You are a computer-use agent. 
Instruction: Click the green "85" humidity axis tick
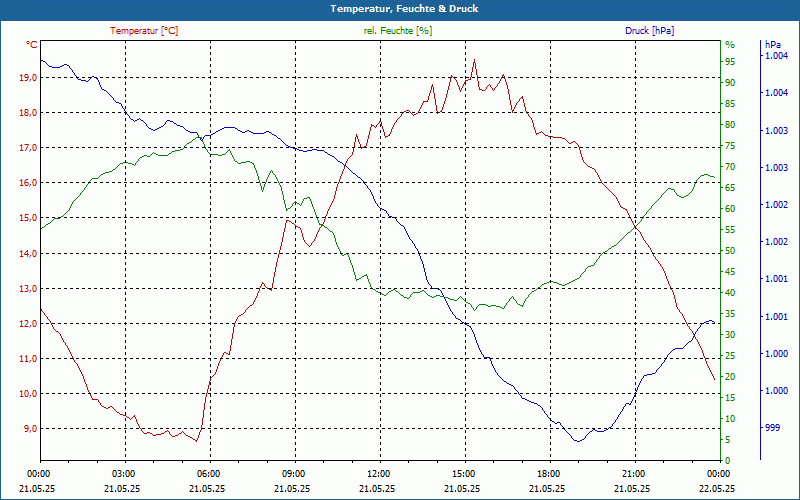730,104
